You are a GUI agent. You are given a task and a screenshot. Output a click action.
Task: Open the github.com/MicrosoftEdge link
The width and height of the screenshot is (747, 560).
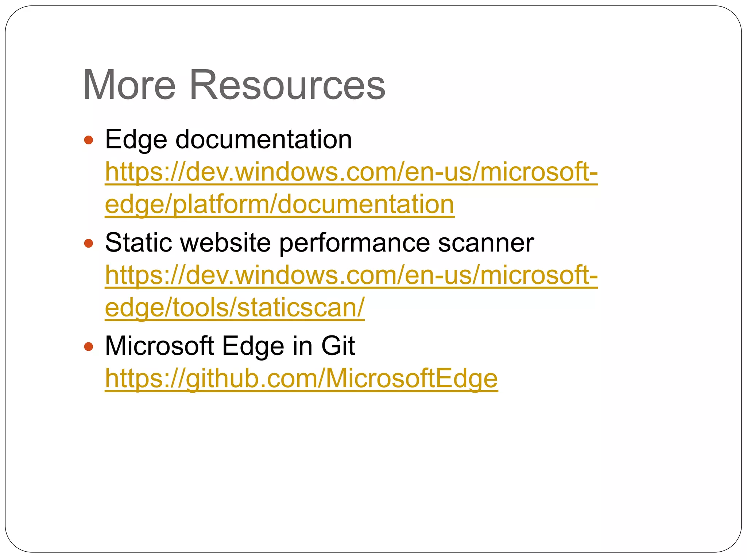301,378
